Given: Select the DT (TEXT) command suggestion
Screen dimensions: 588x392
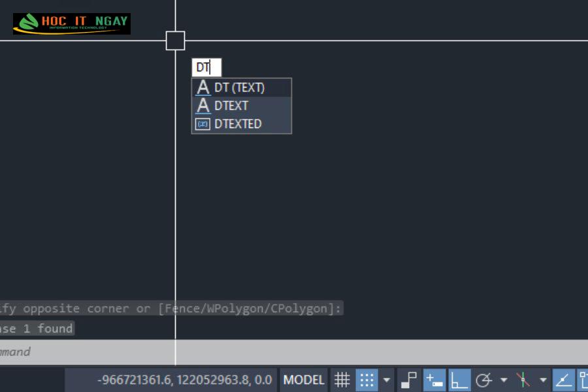Looking at the screenshot, I should 242,88.
